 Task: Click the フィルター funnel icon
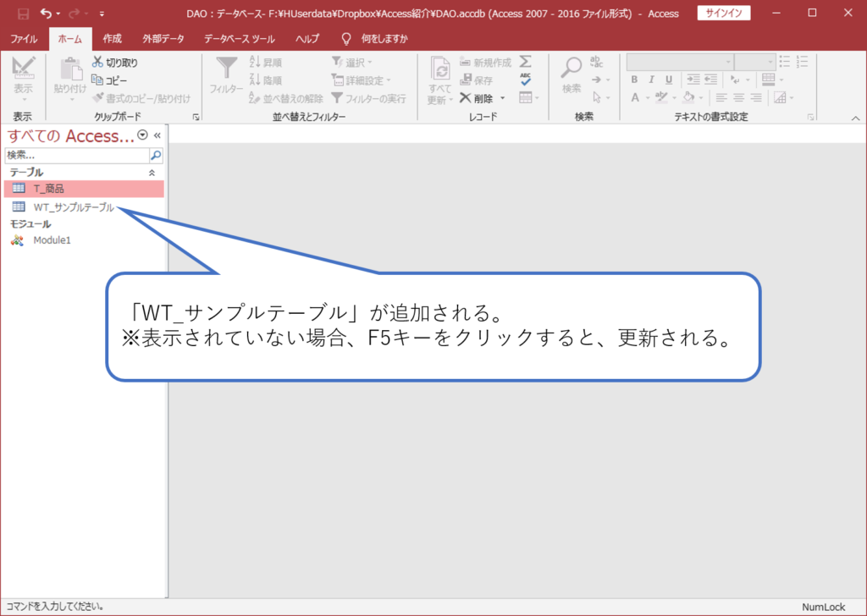(x=226, y=69)
